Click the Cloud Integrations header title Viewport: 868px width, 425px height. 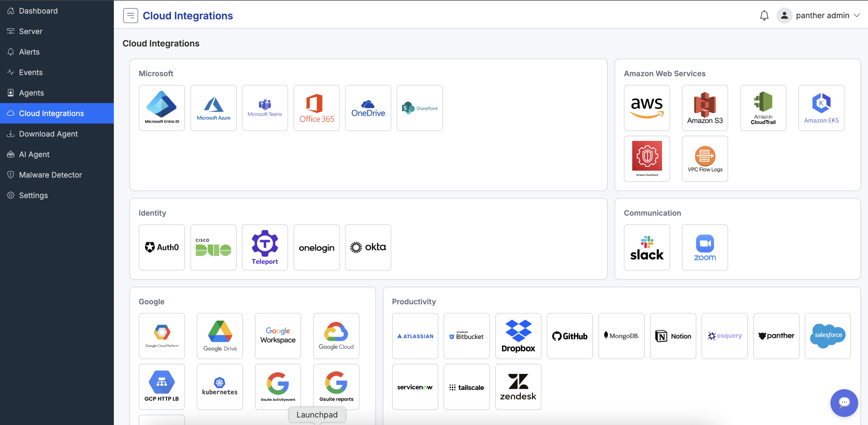[188, 16]
